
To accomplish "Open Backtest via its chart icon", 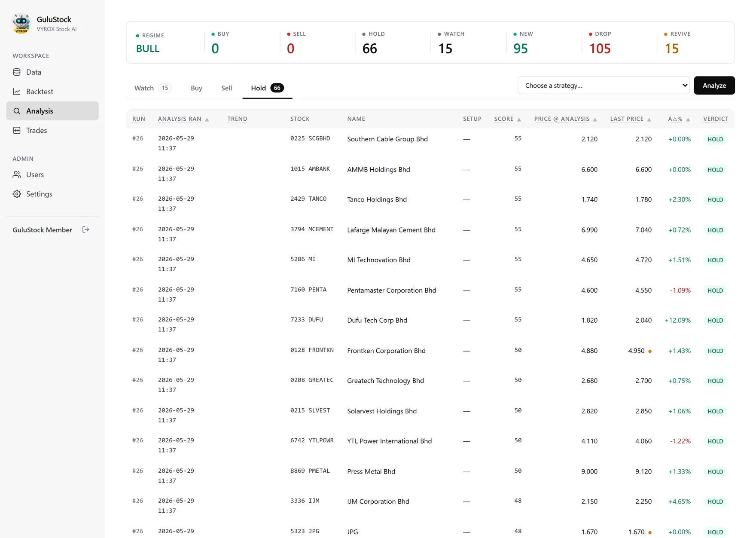I will pyautogui.click(x=17, y=92).
